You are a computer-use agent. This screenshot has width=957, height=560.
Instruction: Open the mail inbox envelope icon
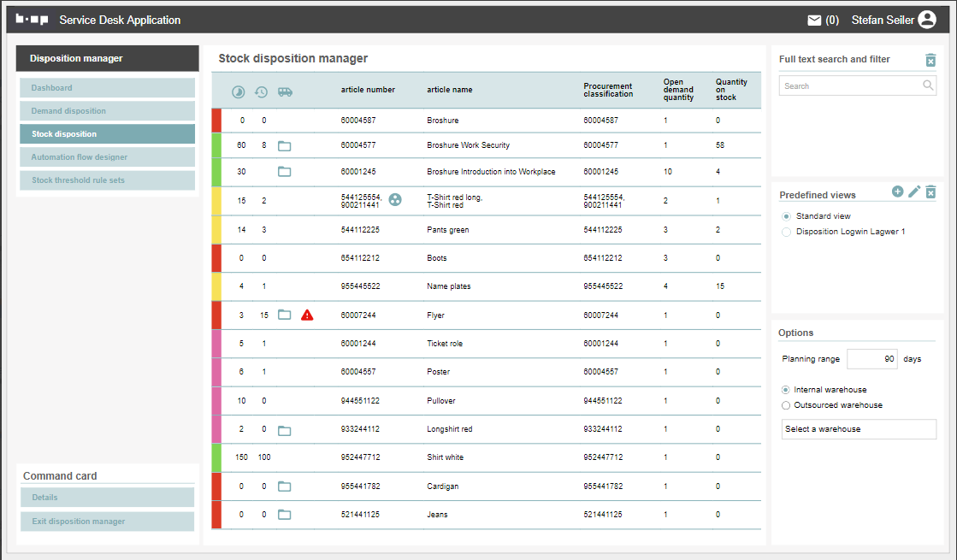(x=814, y=20)
